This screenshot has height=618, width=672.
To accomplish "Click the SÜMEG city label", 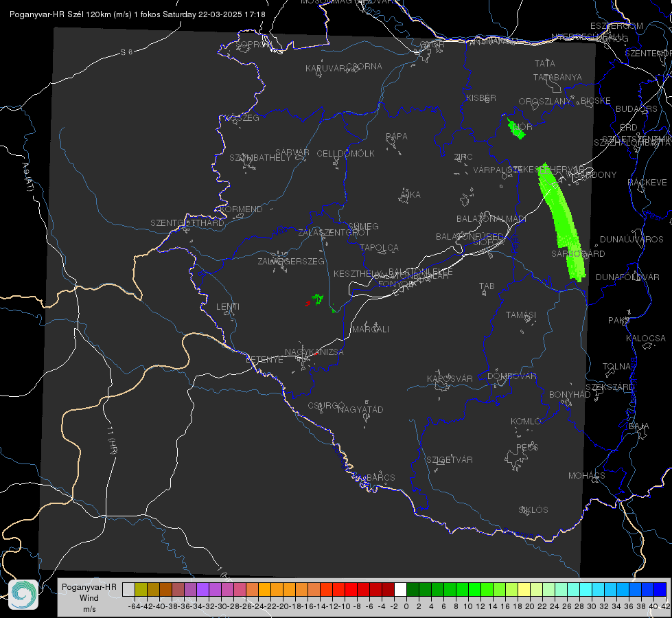I will coord(363,227).
